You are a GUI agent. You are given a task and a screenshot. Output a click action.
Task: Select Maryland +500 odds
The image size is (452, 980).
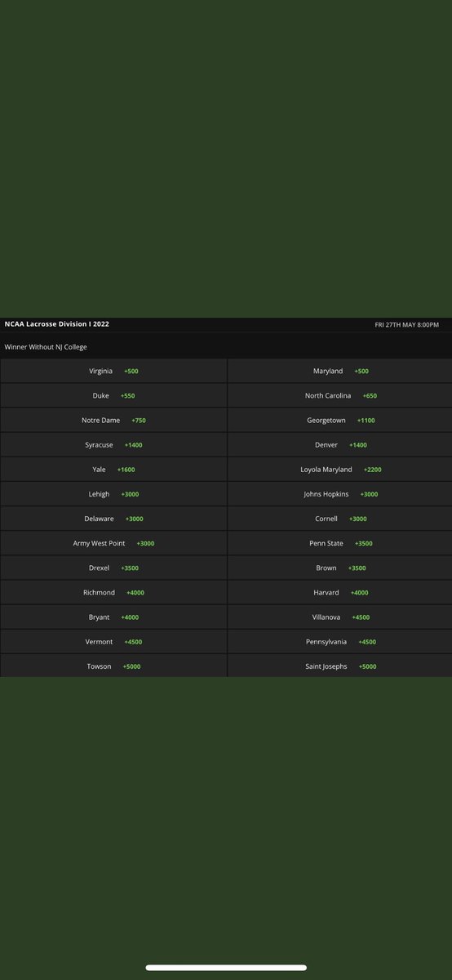point(339,371)
